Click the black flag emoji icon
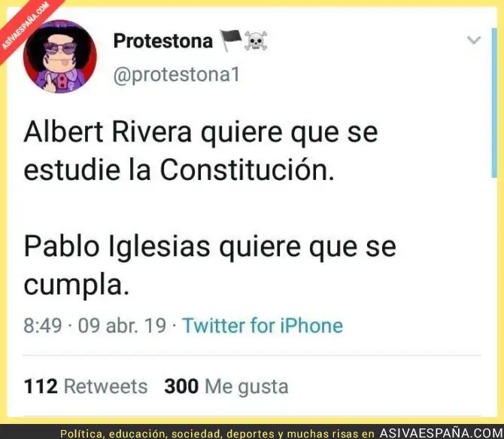This screenshot has height=439, width=504. point(230,40)
